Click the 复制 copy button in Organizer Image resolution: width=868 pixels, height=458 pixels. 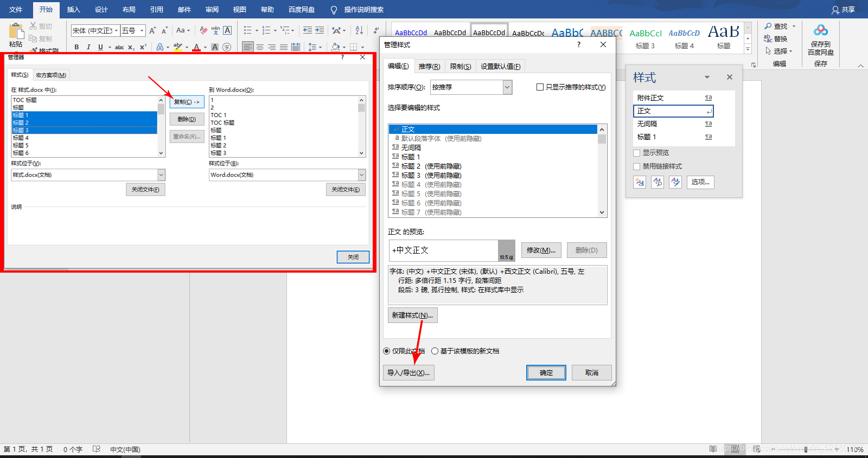pyautogui.click(x=187, y=102)
